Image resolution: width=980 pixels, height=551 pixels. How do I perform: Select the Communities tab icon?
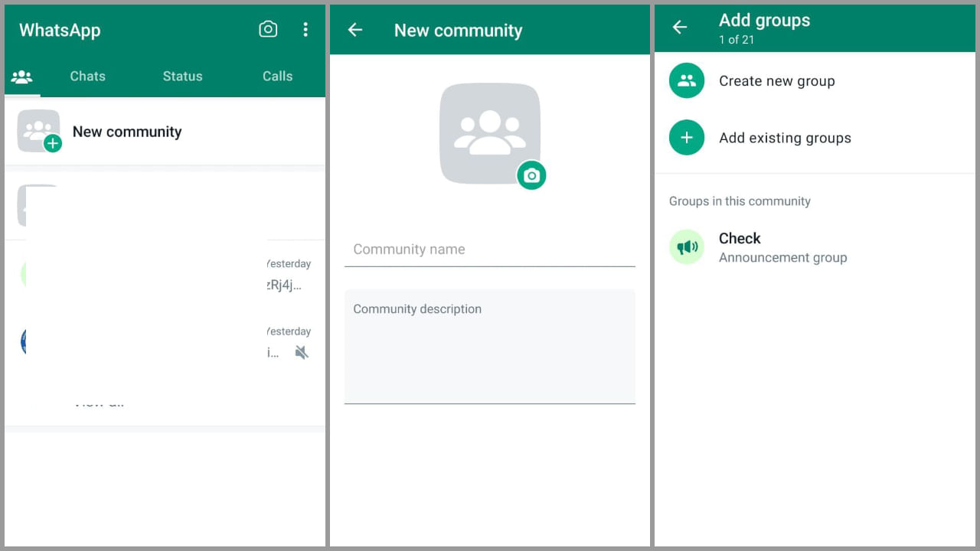coord(22,77)
